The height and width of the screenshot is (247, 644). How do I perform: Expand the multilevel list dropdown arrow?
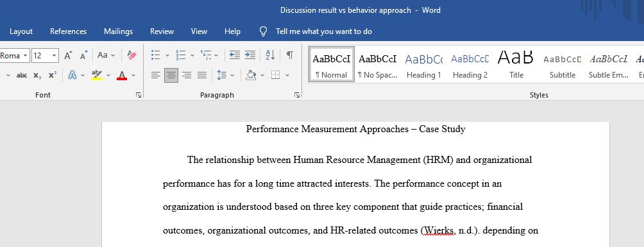coord(216,55)
